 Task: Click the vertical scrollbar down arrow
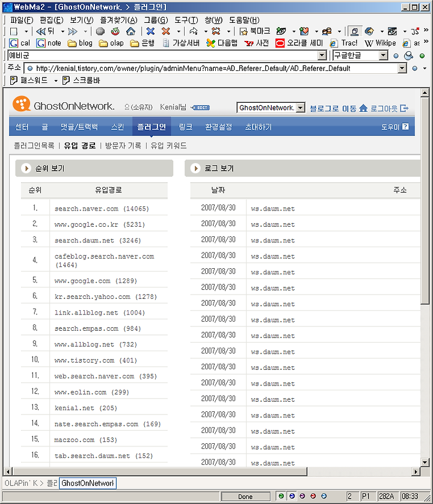(x=425, y=463)
